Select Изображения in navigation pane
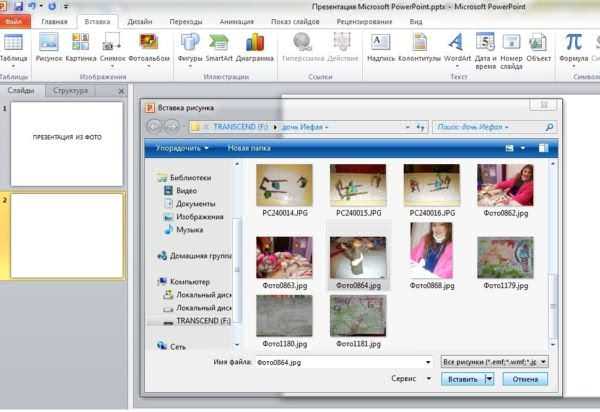Viewport: 600px width, 412px height. 194,217
